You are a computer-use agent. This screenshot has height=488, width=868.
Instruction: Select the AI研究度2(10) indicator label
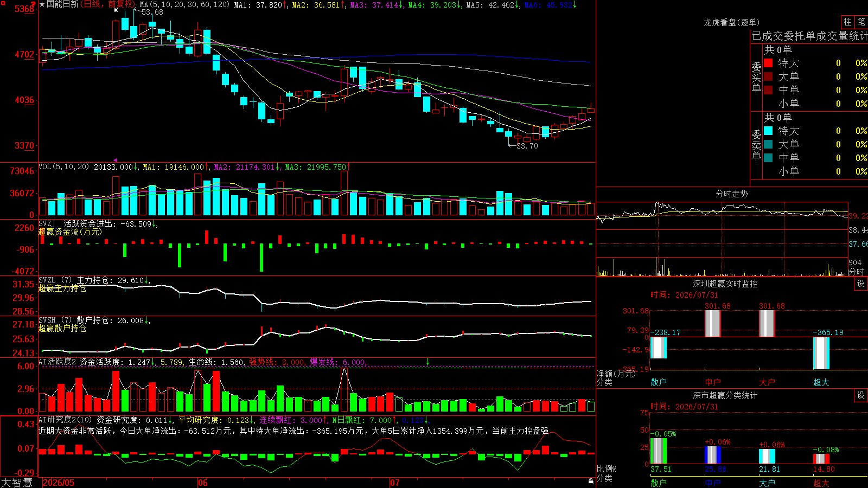65,420
